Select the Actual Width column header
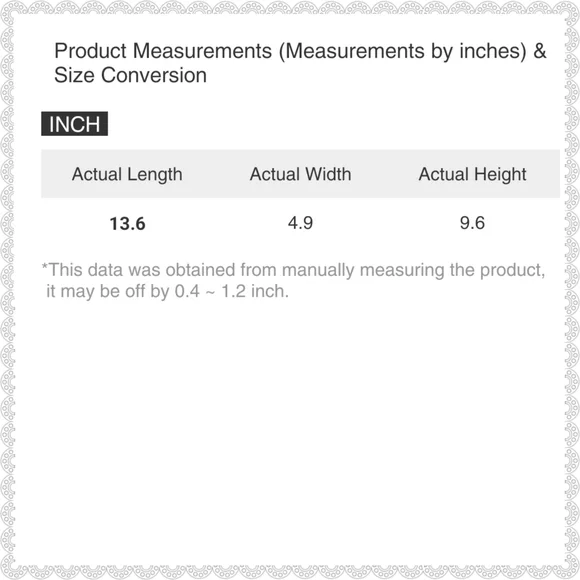The height and width of the screenshot is (580, 580). click(x=300, y=174)
